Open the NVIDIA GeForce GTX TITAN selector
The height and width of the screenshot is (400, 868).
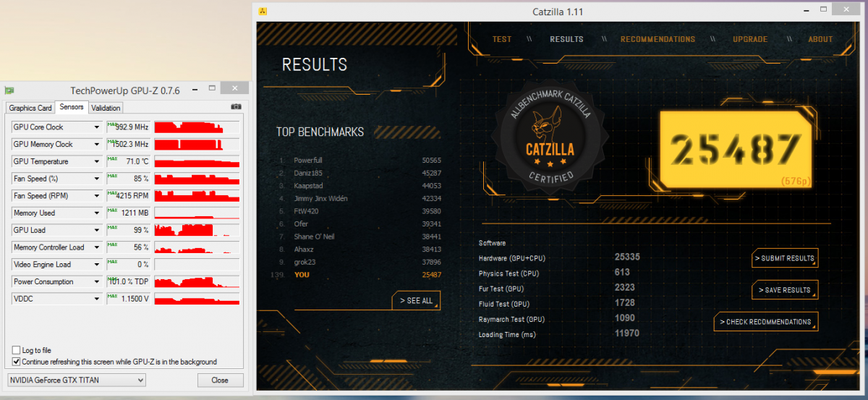click(x=76, y=380)
